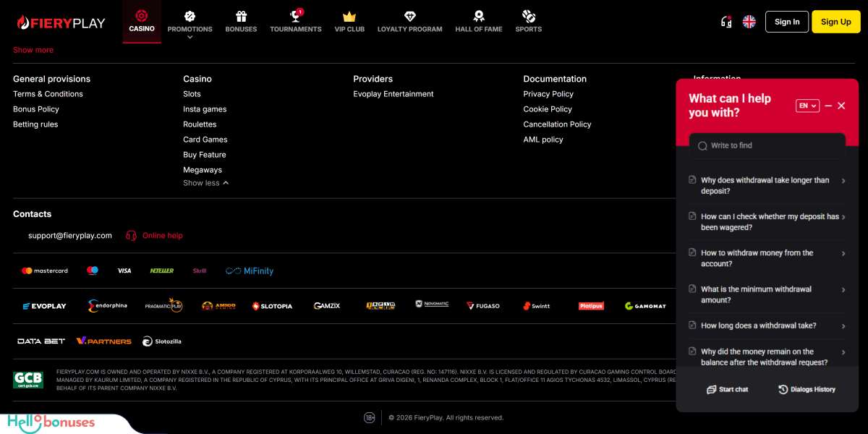Open the Privacy Policy link
This screenshot has height=434, width=868.
[x=548, y=94]
